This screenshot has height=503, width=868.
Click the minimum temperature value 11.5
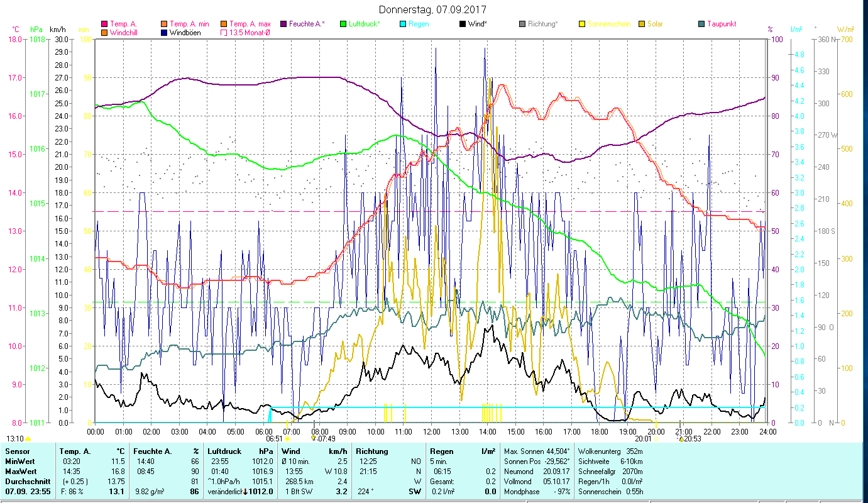pyautogui.click(x=118, y=462)
